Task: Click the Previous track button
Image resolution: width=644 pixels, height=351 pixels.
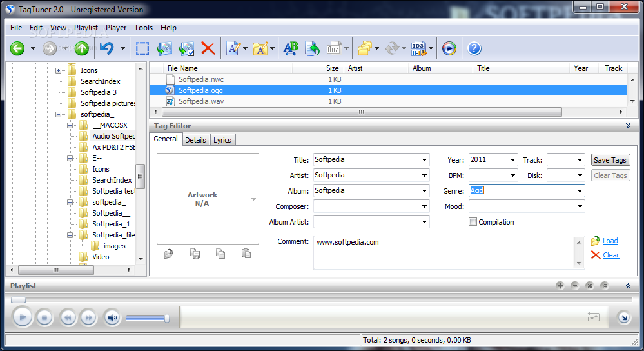Action: 68,317
